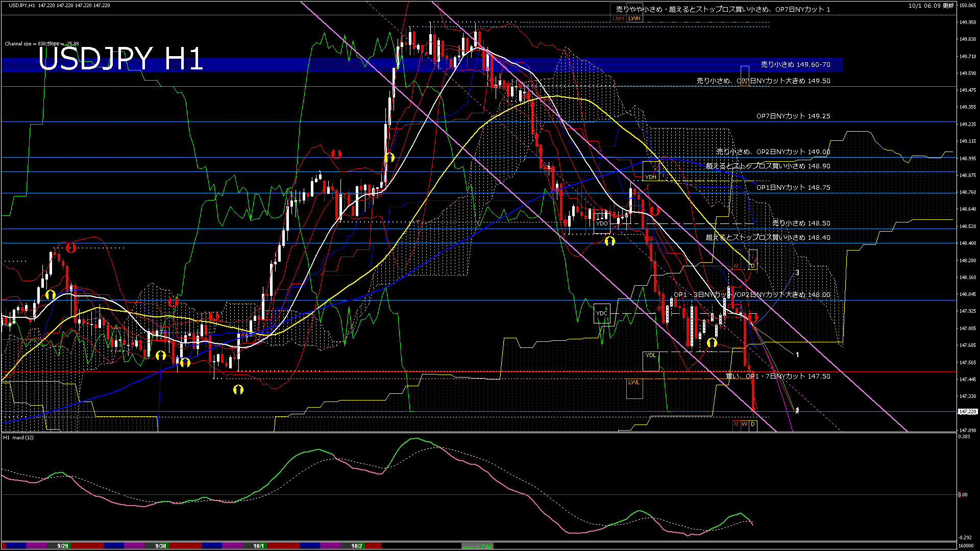980x551 pixels.
Task: Click the OP7日NYカット 149.25 level label
Action: pos(793,116)
